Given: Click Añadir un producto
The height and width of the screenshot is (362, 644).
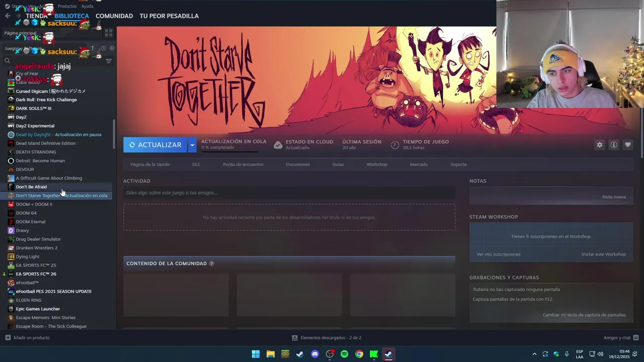Looking at the screenshot, I should pos(31,338).
